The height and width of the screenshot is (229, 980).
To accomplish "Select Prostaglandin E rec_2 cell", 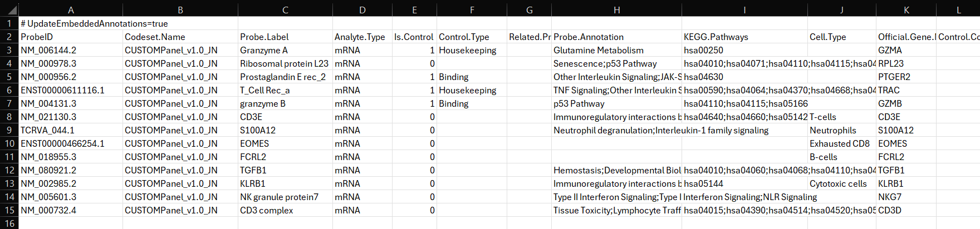I will (x=285, y=77).
